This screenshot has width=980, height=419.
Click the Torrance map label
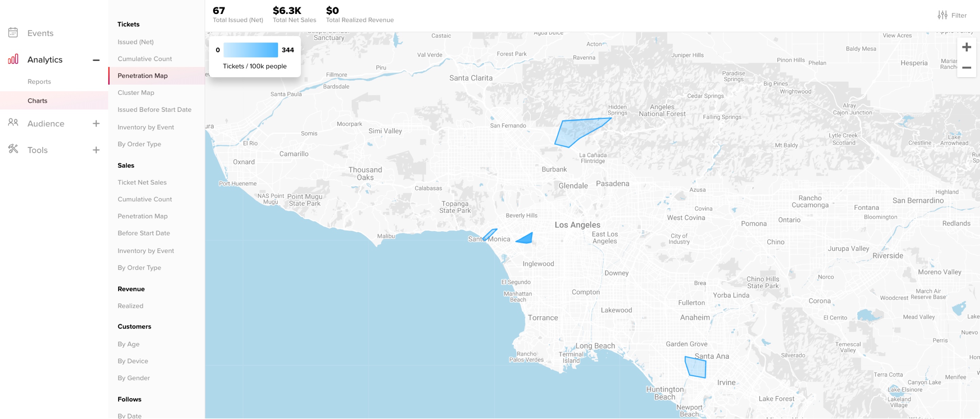pyautogui.click(x=542, y=318)
